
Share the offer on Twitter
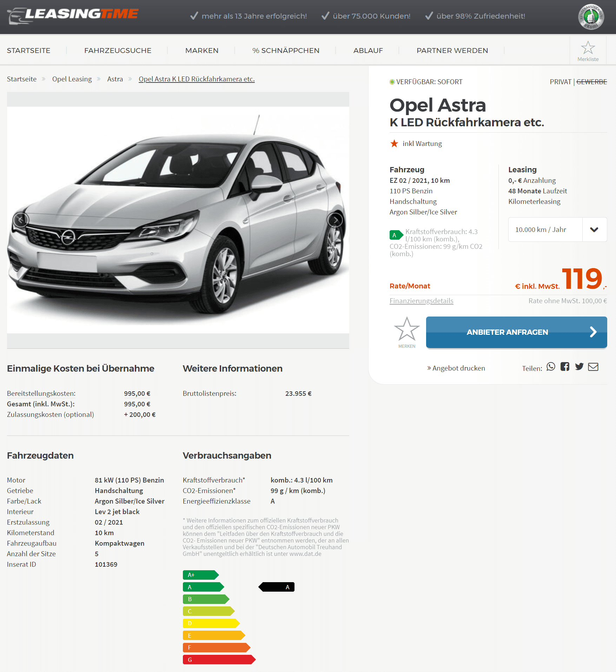click(x=579, y=367)
